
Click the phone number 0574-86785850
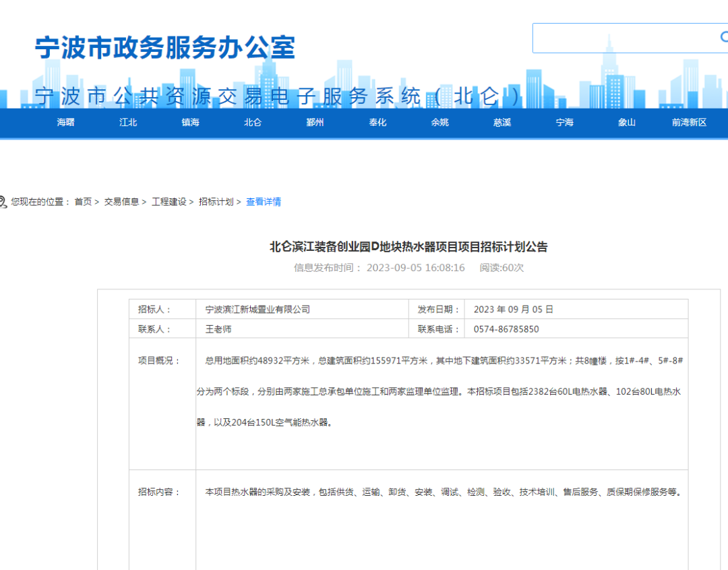[x=506, y=329]
